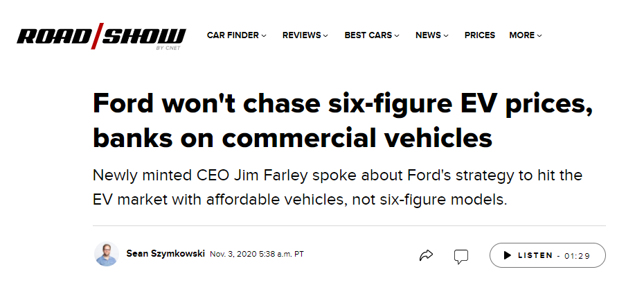Expand the Best Cars dropdown arrow
This screenshot has width=644, height=283.
click(x=397, y=36)
